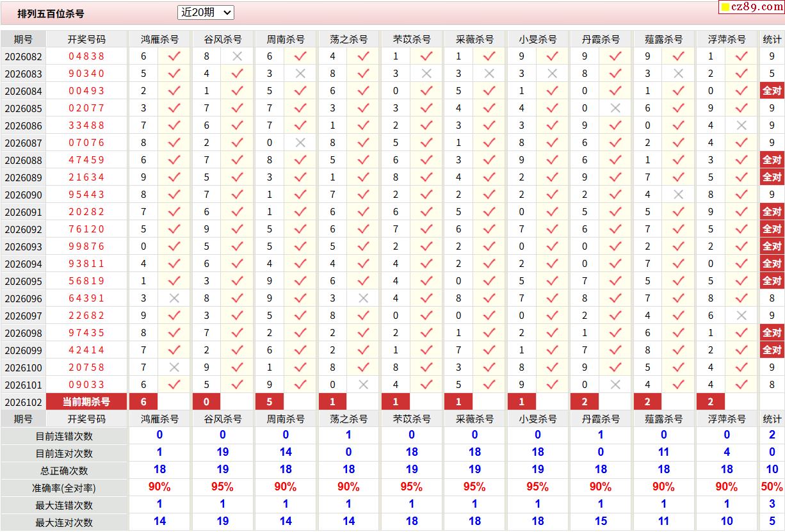Click the X mark for 丹霞杀号 in row 2026085
The height and width of the screenshot is (532, 785).
[615, 108]
